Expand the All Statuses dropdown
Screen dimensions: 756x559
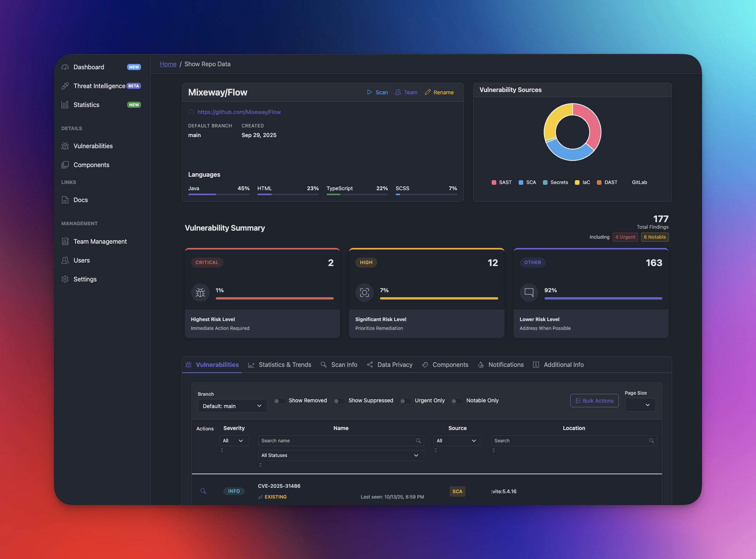340,455
